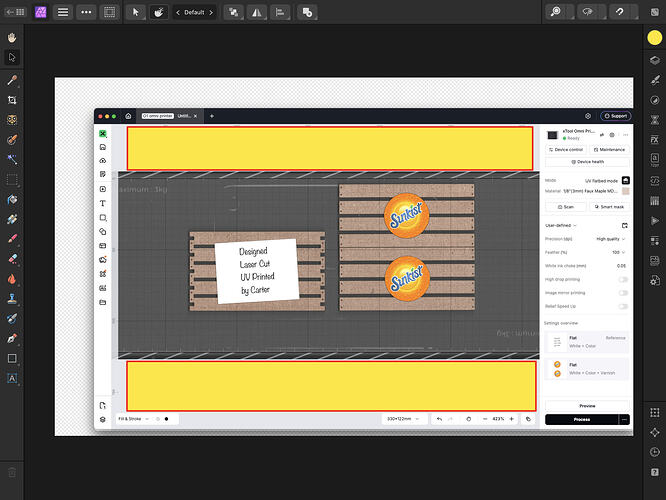The width and height of the screenshot is (666, 500).
Task: Click Preview button in xTool screenshot
Action: click(x=587, y=406)
